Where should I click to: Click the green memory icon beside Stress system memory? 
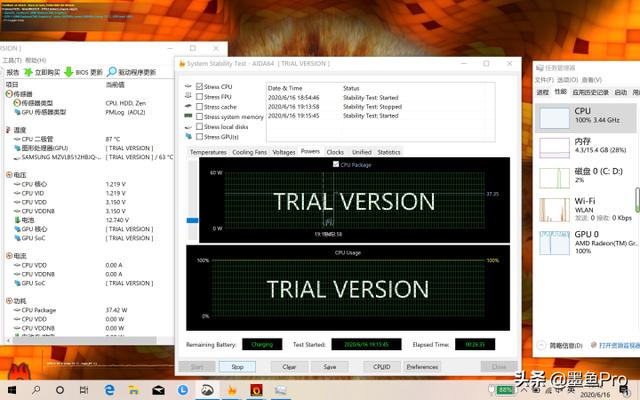[188, 116]
